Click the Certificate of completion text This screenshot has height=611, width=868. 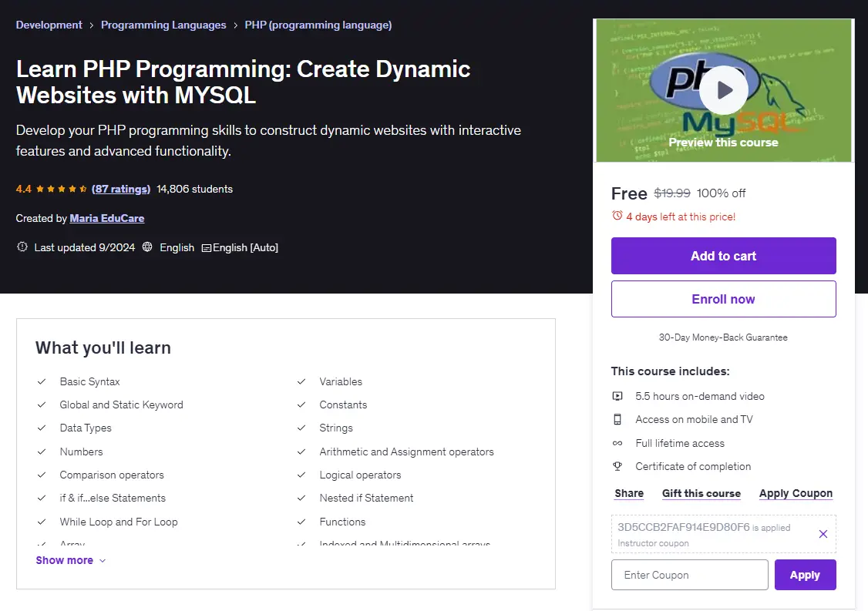693,467
